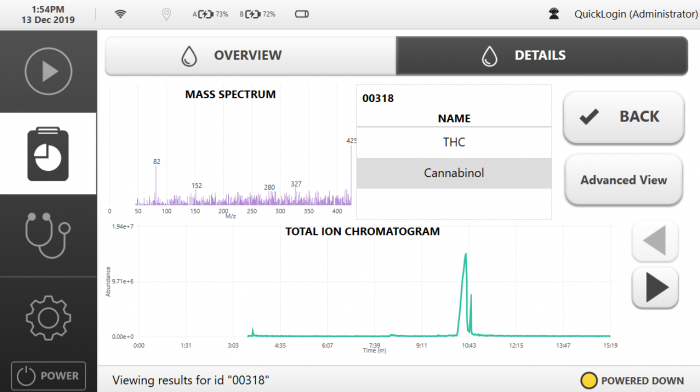Open the Advanced View
Viewport: 700px width, 392px height.
624,180
